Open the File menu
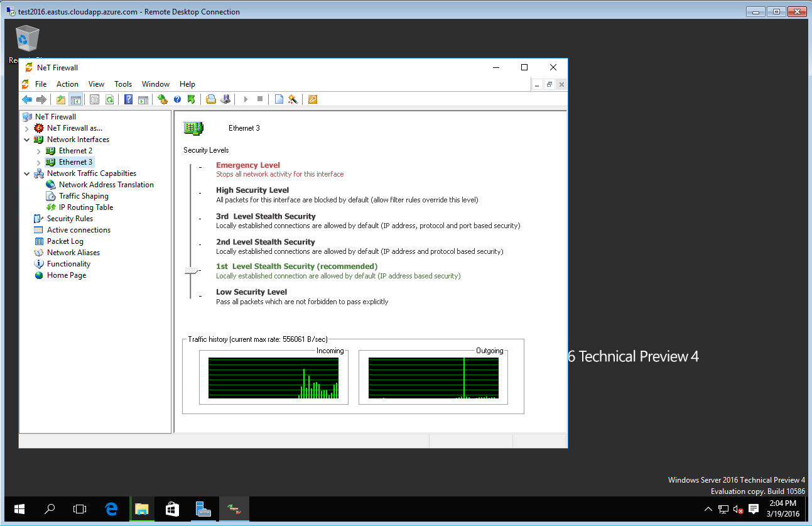 click(41, 84)
